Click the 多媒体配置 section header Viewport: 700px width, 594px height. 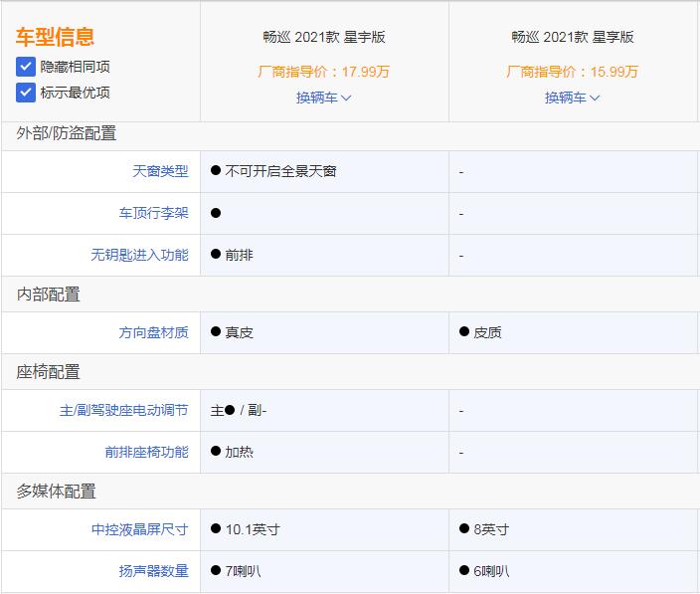(57, 492)
